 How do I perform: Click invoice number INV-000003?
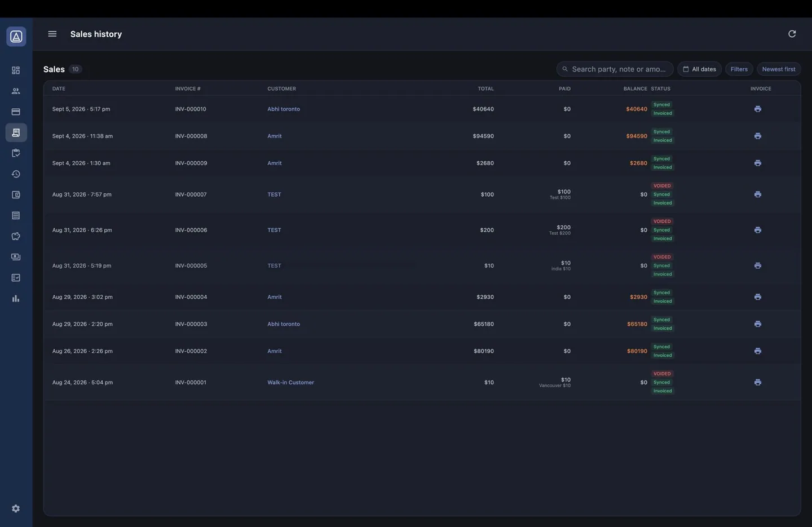click(x=191, y=324)
